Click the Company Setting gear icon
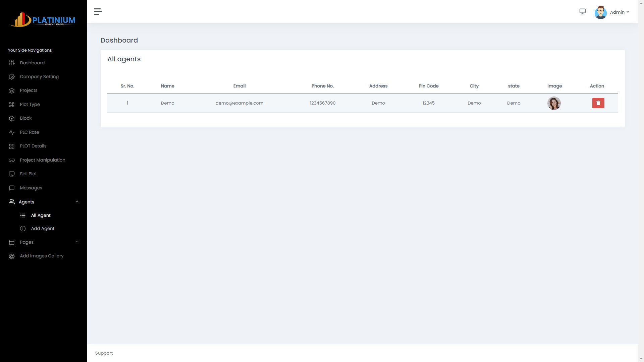The width and height of the screenshot is (644, 362). 12,77
